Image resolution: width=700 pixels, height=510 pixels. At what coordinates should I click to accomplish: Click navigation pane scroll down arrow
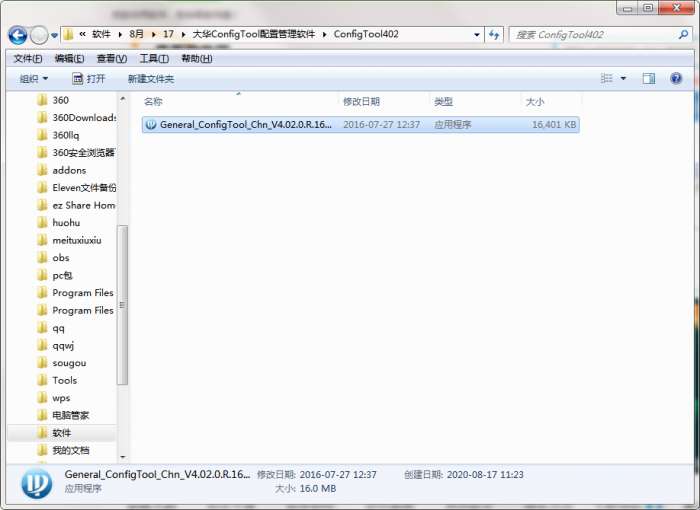point(122,457)
